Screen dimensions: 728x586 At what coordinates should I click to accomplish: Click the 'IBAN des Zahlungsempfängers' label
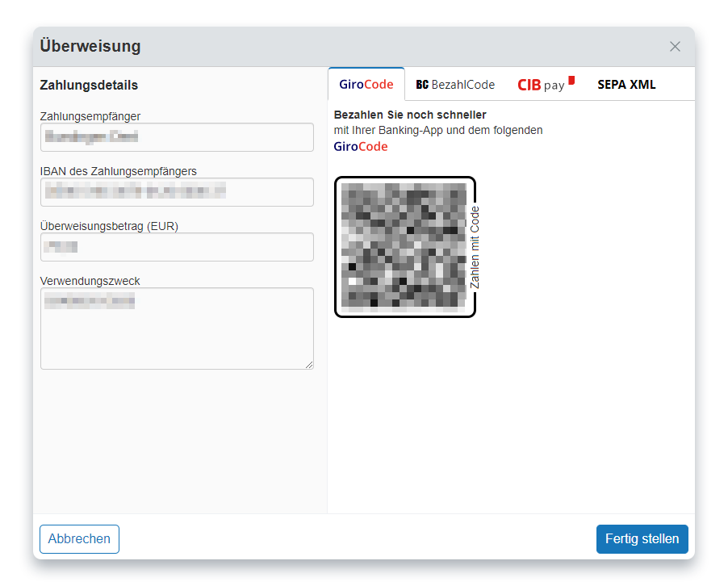118,171
